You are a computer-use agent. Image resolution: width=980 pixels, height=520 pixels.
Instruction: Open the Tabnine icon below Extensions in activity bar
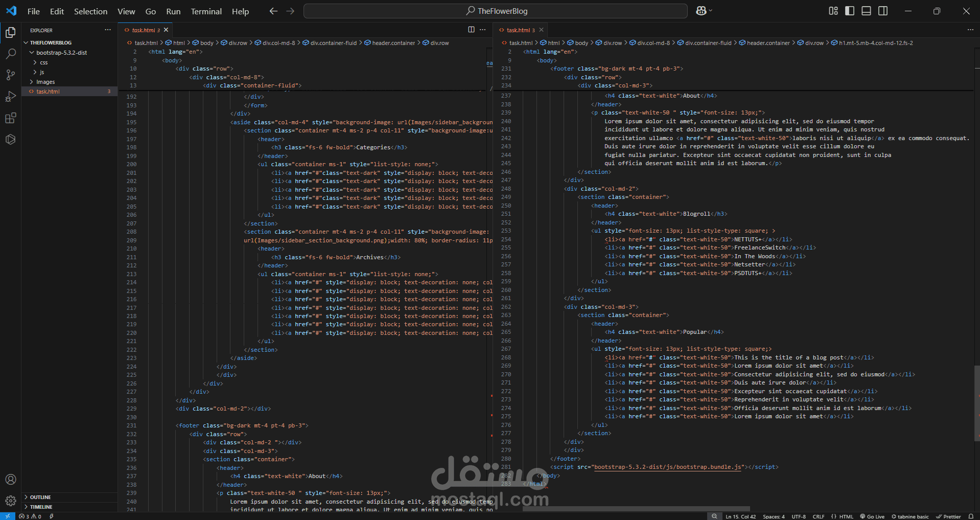click(10, 140)
